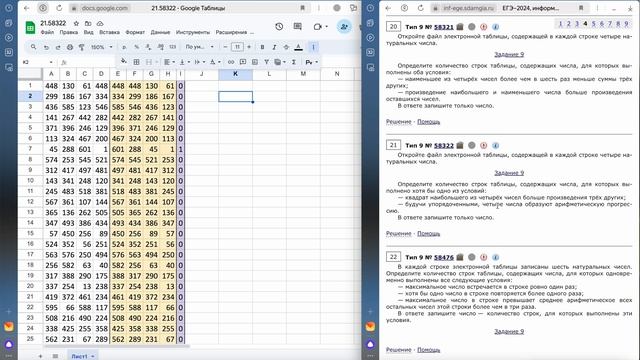Open Помощь link under task 20

pyautogui.click(x=429, y=122)
